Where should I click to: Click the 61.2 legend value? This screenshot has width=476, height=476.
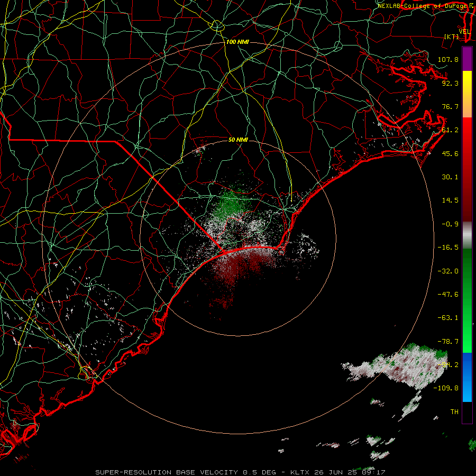pyautogui.click(x=450, y=130)
